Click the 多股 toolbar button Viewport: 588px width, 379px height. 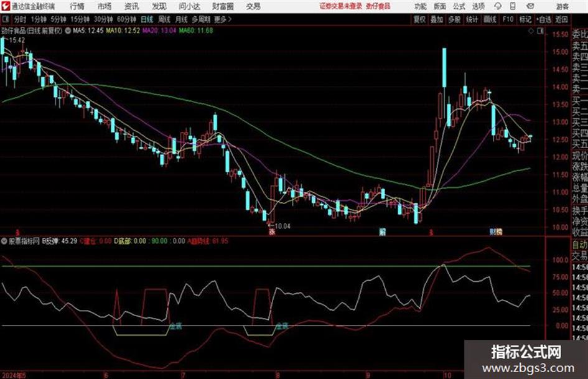(454, 19)
